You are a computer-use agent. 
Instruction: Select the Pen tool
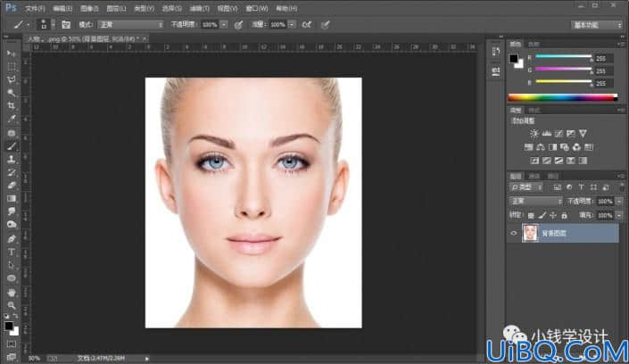[x=12, y=239]
